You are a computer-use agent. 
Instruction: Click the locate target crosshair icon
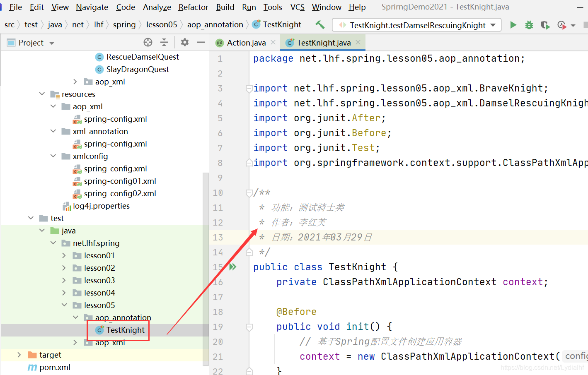pyautogui.click(x=148, y=42)
